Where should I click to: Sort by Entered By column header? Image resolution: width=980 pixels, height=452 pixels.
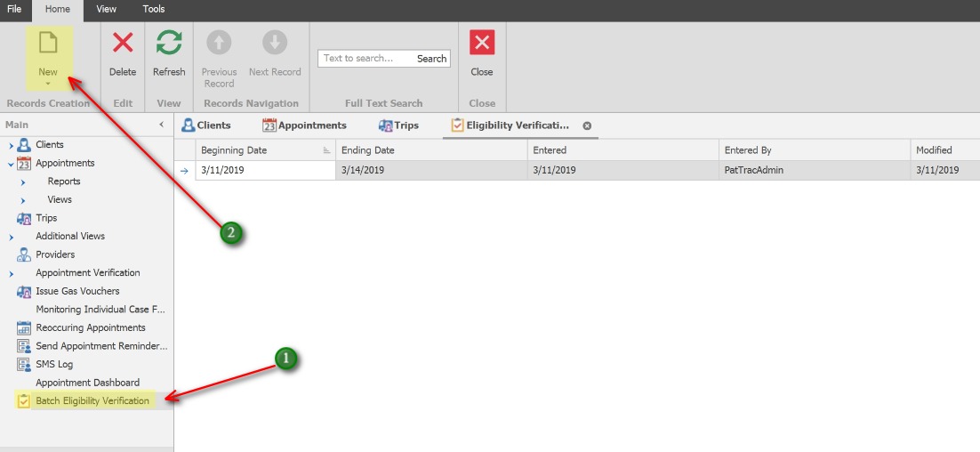(815, 150)
